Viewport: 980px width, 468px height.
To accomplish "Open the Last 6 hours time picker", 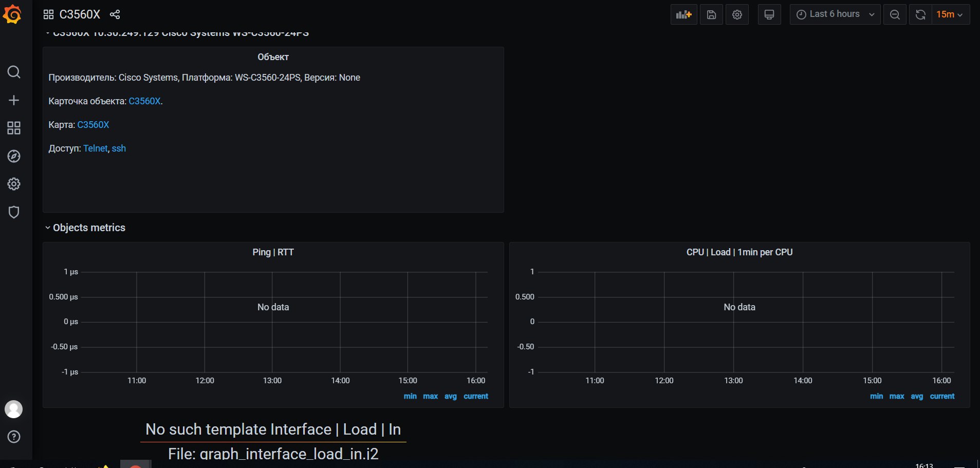I will click(x=835, y=14).
